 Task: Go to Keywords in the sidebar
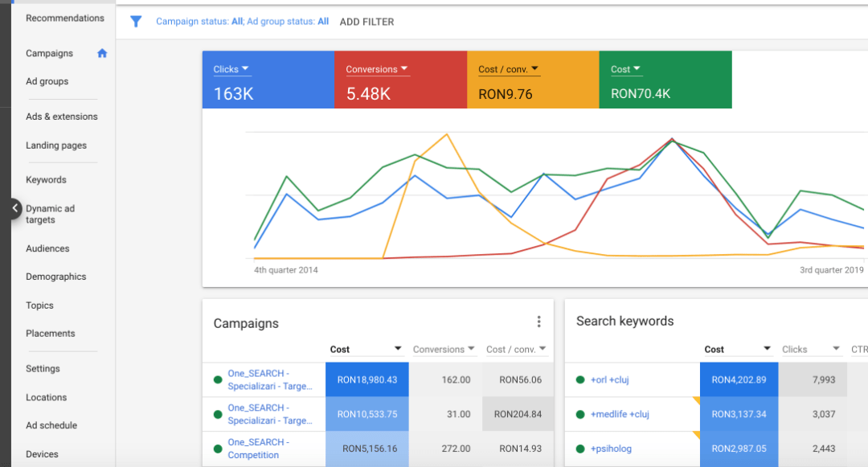[46, 180]
